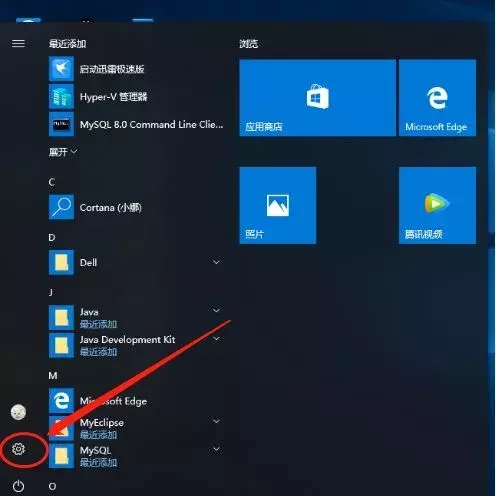Open the Microsoft Edge tile
The width and height of the screenshot is (496, 496).
click(x=437, y=98)
